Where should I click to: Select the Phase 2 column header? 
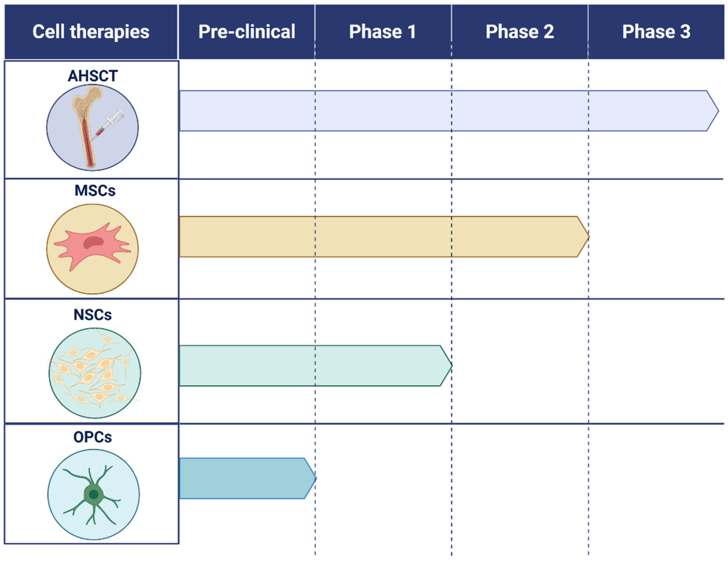520,32
